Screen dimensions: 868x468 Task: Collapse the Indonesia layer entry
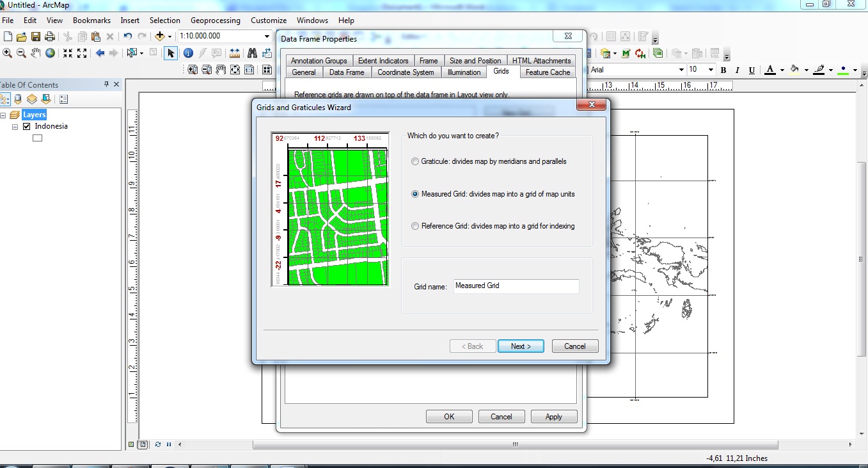tap(15, 126)
